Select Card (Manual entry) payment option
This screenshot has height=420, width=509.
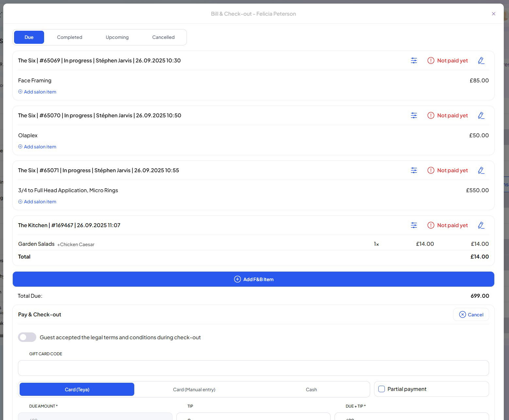[194, 389]
